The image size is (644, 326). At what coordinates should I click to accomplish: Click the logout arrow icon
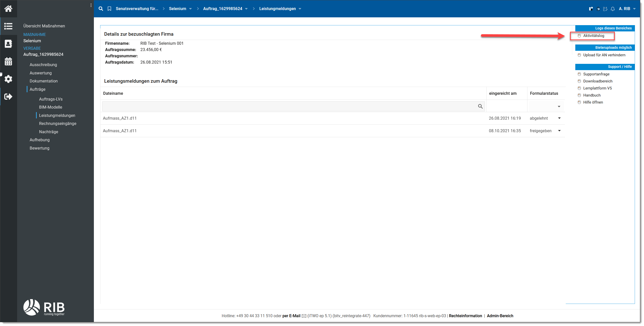click(8, 97)
